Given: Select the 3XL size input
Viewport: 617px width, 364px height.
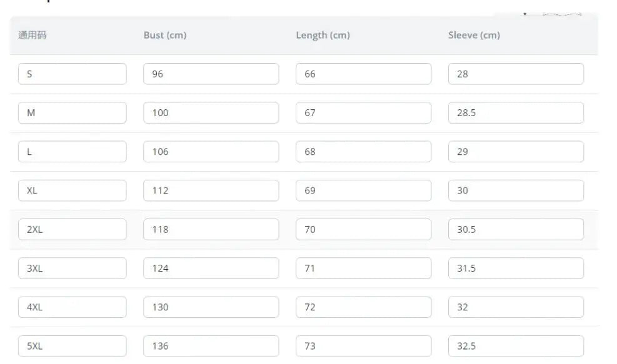Looking at the screenshot, I should click(x=72, y=268).
